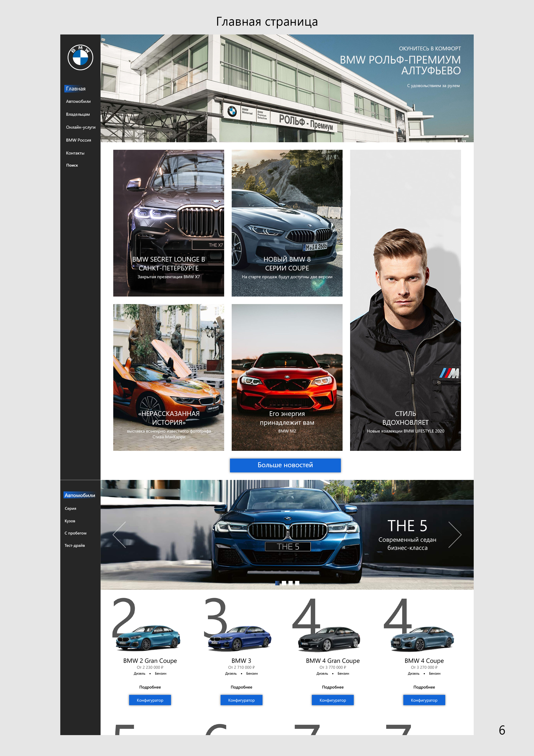Screen dimensions: 534x756
Task: Click Подробнее under BMW 3
Action: tap(242, 687)
